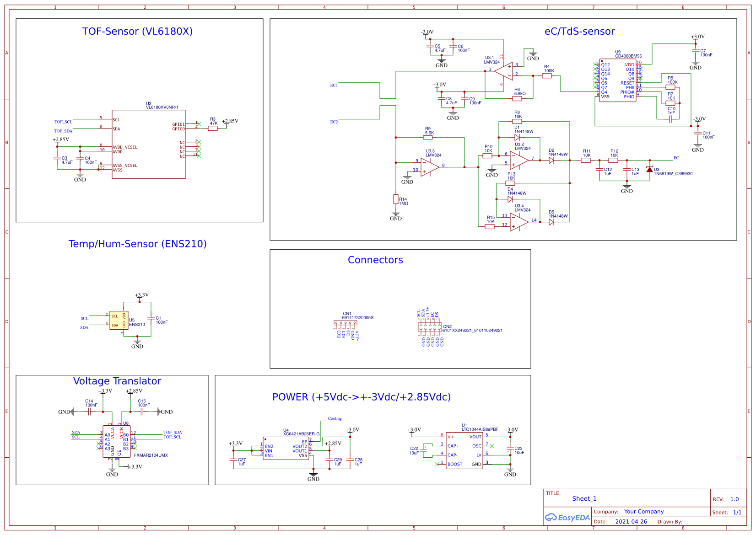
Task: Select resistor R3 47K near the TOF sensor
Action: click(x=213, y=128)
